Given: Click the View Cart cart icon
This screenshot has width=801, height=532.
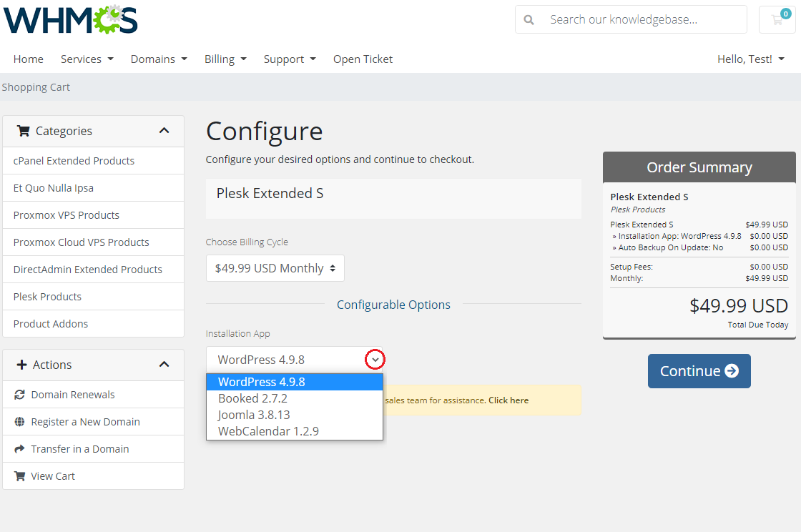Looking at the screenshot, I should [x=19, y=476].
